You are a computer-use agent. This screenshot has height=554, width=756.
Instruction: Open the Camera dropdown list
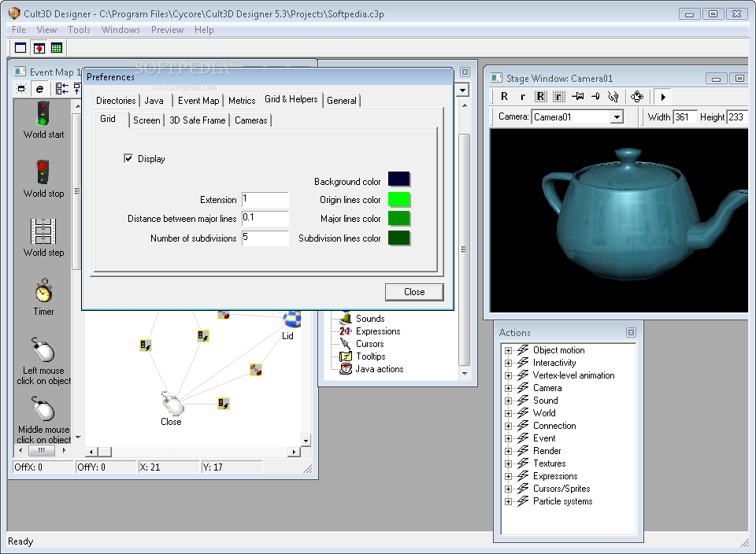coord(617,117)
